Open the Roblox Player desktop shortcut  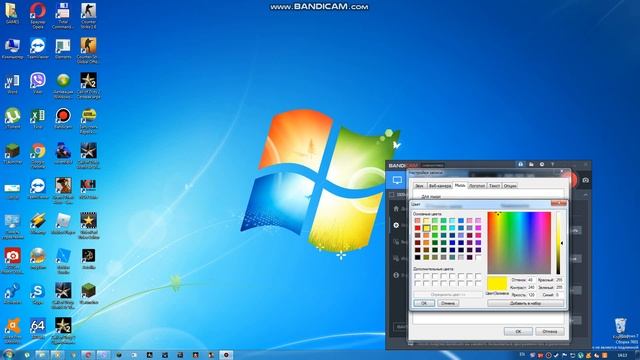pos(63,224)
